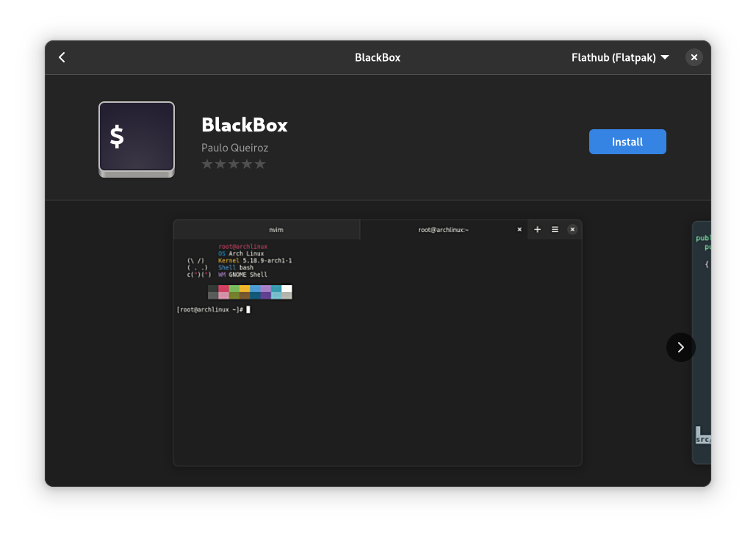Open the Flathub (Flatpak) source dropdown

619,57
